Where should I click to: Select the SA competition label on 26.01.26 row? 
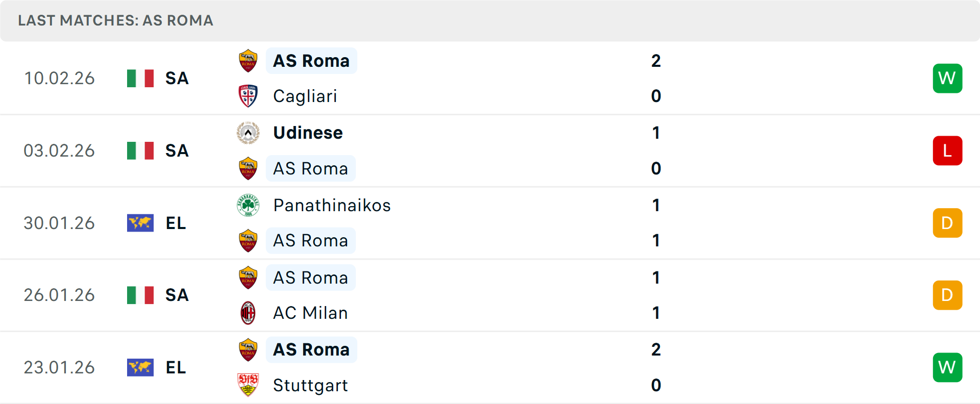[x=177, y=295]
